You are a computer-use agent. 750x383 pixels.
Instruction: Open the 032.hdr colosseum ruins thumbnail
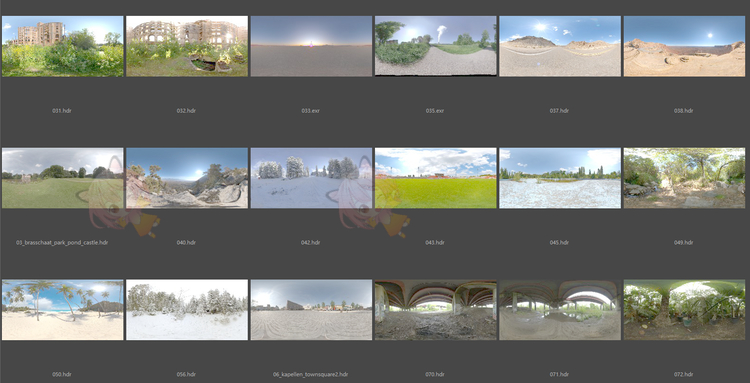[x=187, y=46]
